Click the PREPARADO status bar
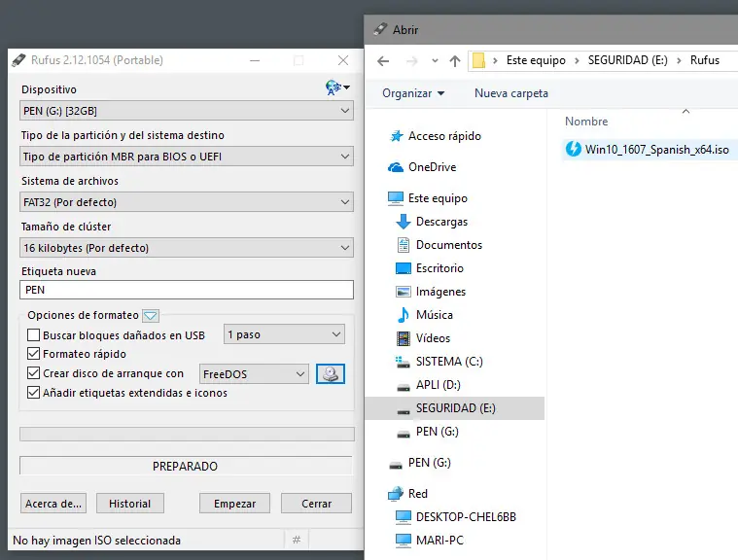The height and width of the screenshot is (560, 738). click(186, 466)
